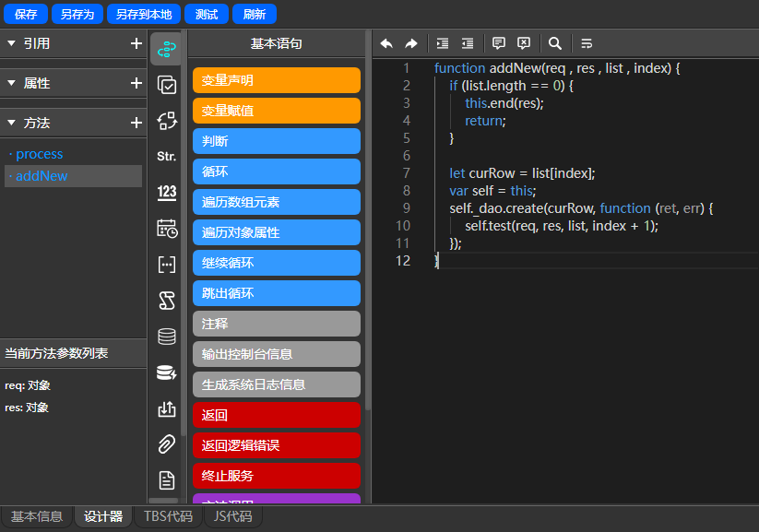
Task: Open the search magnifier in editor toolbar
Action: pyautogui.click(x=555, y=43)
